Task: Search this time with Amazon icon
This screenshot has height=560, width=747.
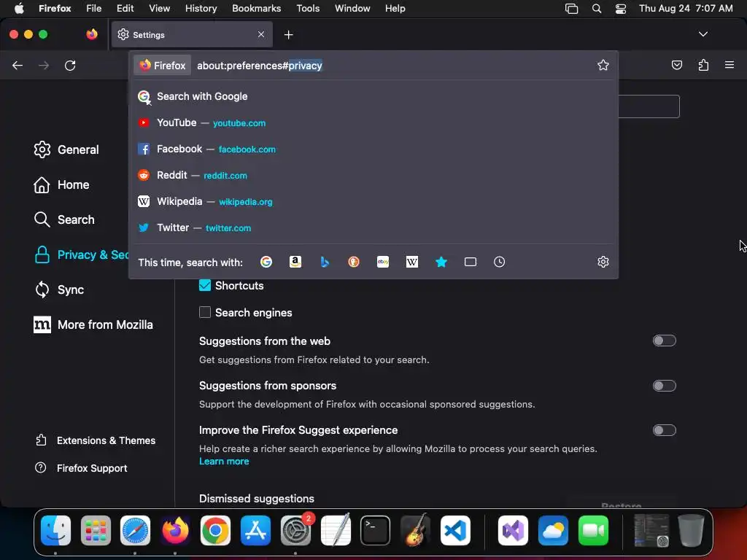Action: coord(295,262)
